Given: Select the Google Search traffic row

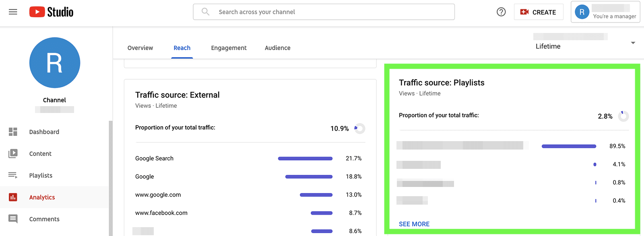Looking at the screenshot, I should point(155,158).
